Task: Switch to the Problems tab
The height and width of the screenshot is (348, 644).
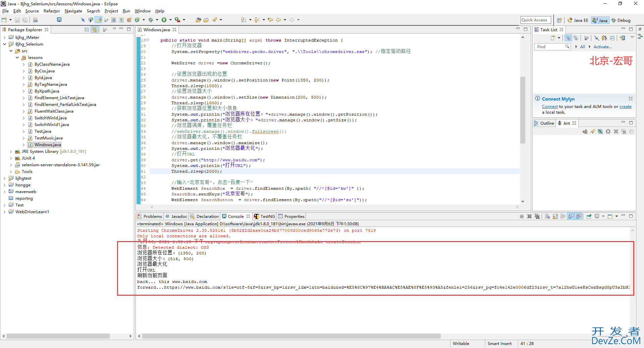Action: coord(150,216)
